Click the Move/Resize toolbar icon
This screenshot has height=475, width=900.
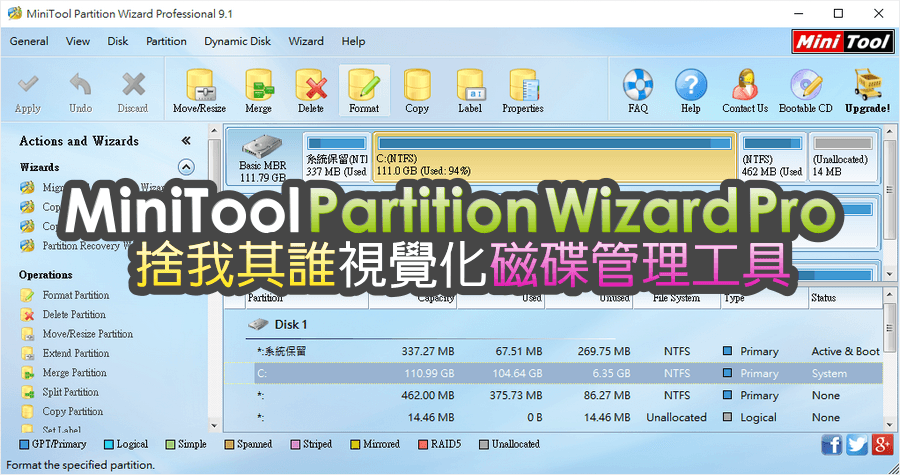coord(199,91)
